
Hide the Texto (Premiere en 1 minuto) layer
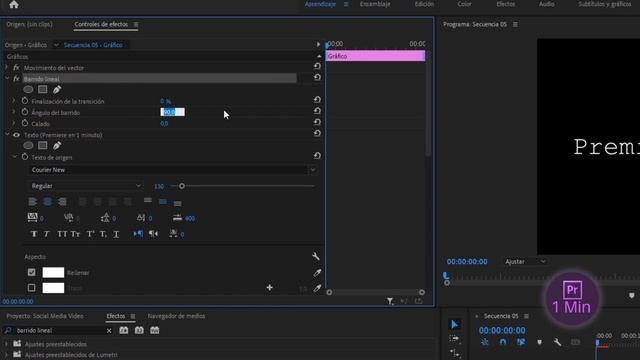click(x=16, y=135)
